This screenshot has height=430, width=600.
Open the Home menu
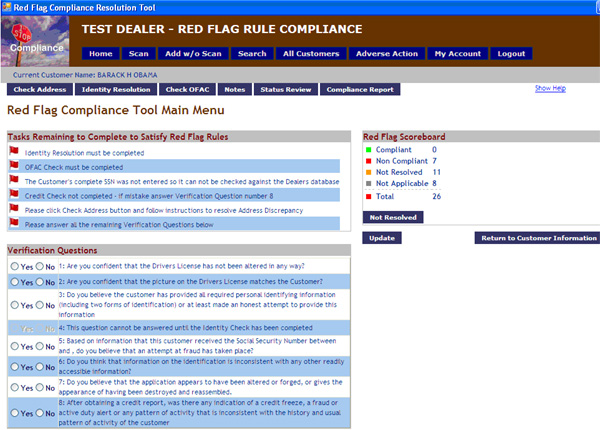point(101,54)
